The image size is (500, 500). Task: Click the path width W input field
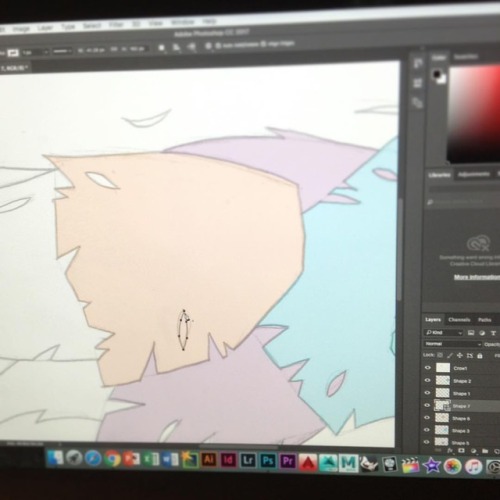(x=95, y=50)
